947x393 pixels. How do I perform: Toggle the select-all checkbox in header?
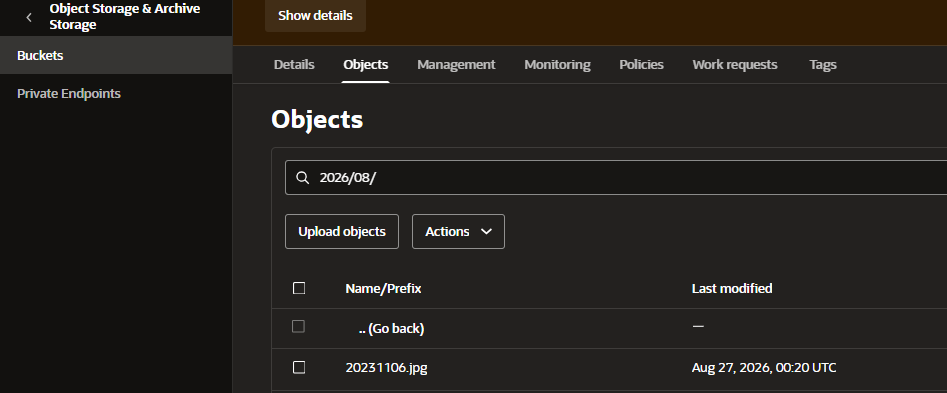pos(299,289)
